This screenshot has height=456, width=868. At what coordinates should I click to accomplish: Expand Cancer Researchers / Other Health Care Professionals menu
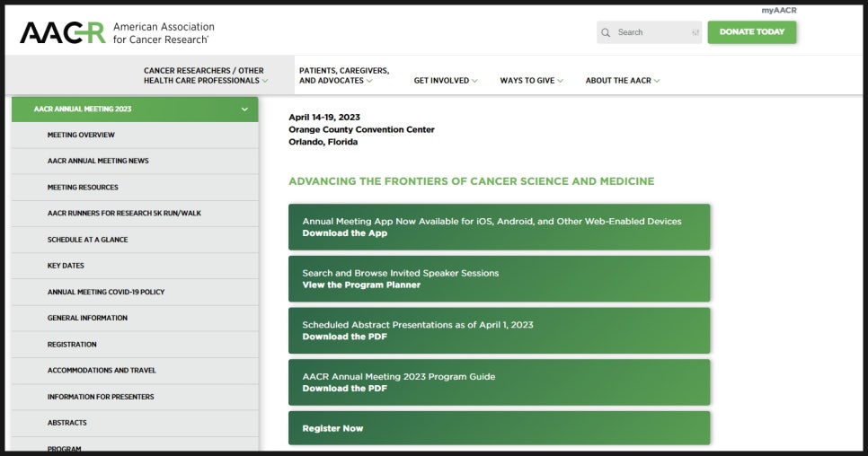206,75
